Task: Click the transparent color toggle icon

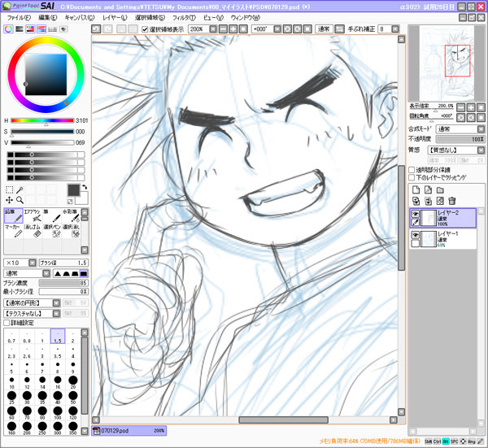Action: coord(70,202)
